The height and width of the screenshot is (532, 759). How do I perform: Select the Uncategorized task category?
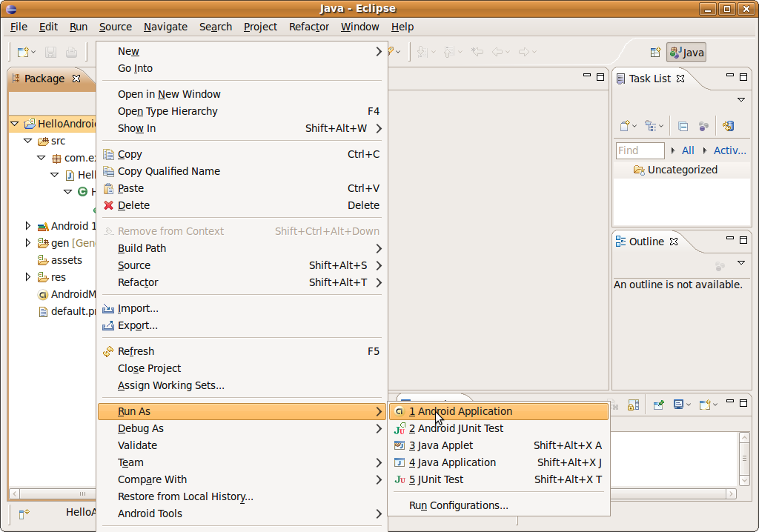pyautogui.click(x=682, y=170)
